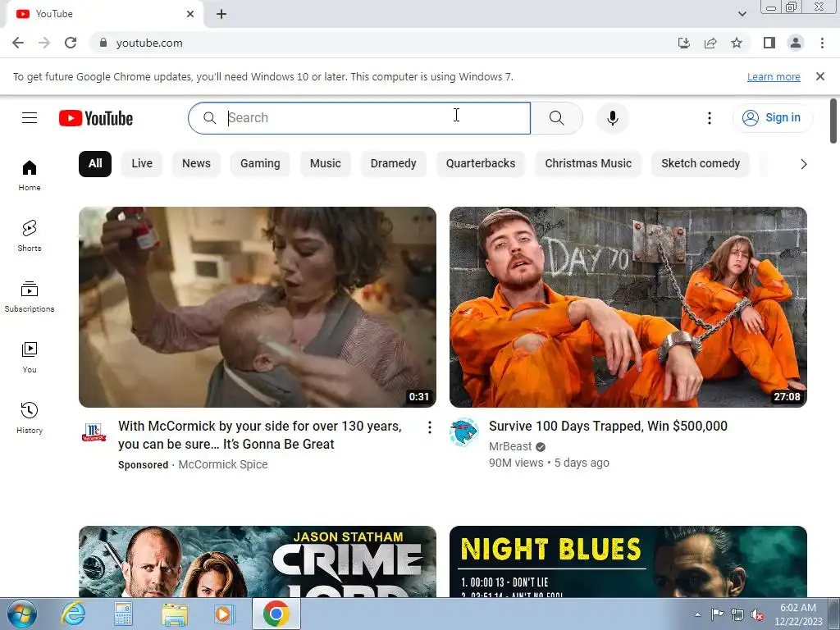This screenshot has height=630, width=840.
Task: Start voice search with microphone icon
Action: (x=612, y=118)
